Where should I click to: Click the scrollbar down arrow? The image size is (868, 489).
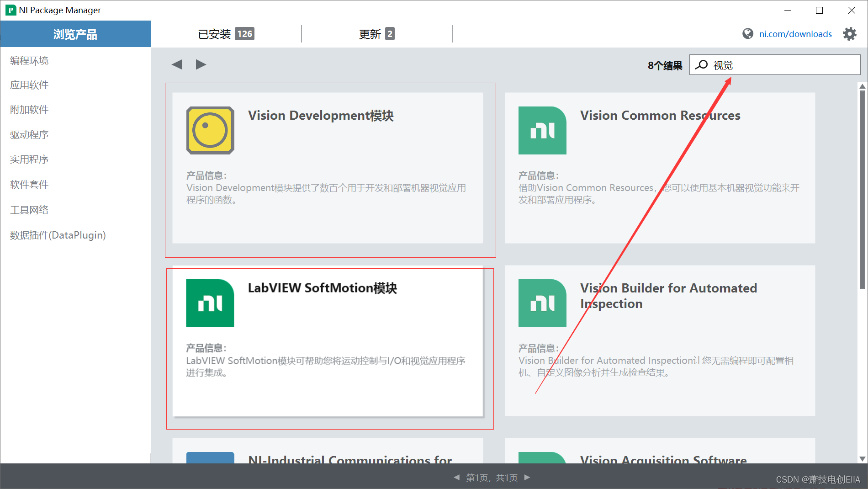pos(863,459)
